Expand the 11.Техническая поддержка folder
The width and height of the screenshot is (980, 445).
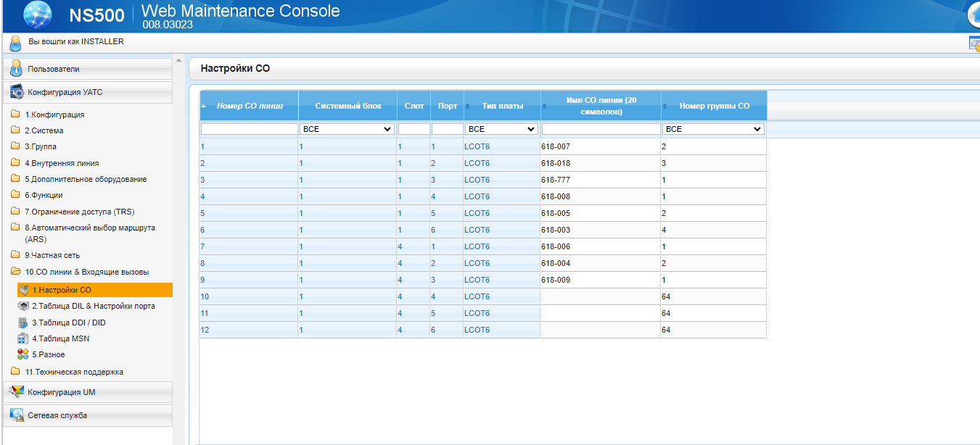(67, 372)
